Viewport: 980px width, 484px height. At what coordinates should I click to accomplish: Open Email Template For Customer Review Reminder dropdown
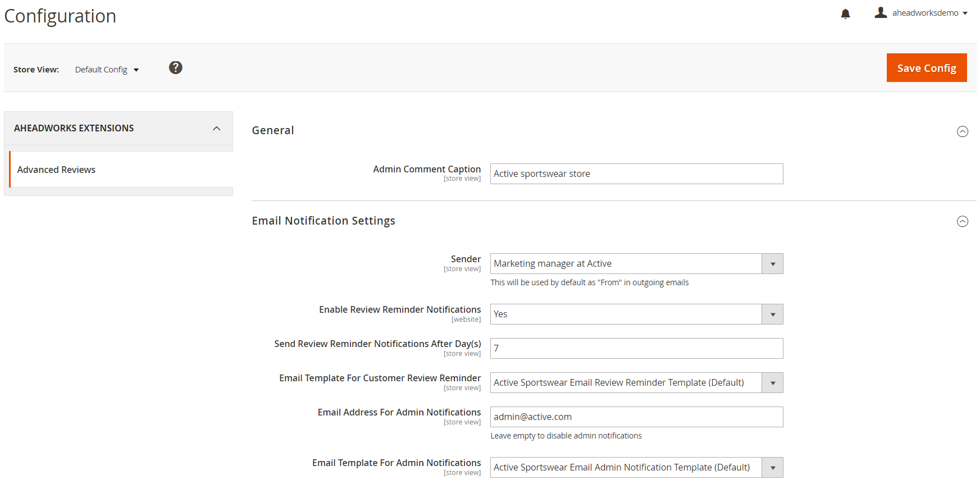coord(636,383)
